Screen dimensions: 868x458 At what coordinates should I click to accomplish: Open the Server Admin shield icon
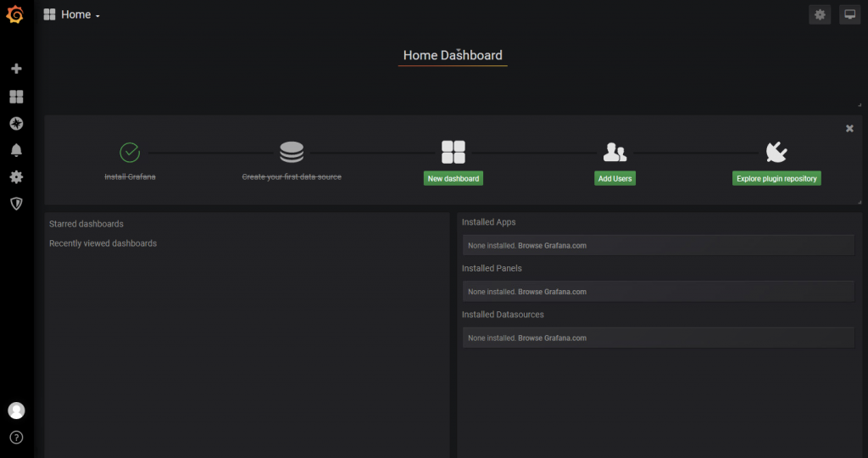(x=16, y=204)
